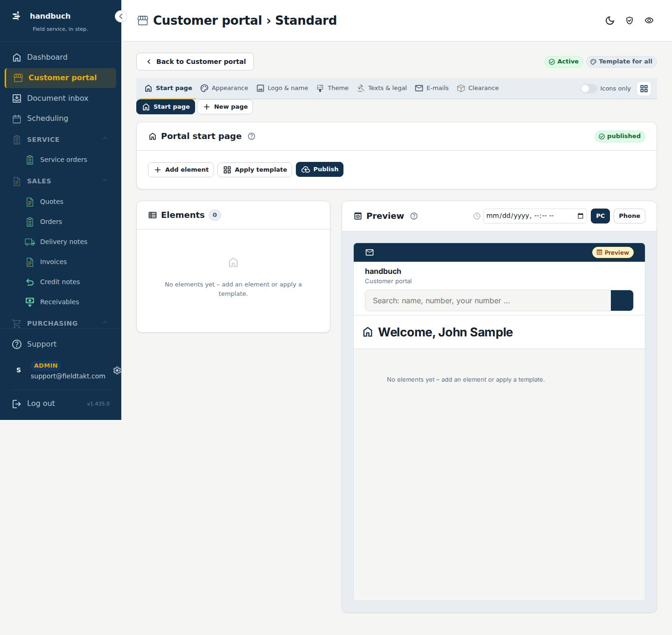Open the Clearance tab
Screen dimensions: 672x635
pyautogui.click(x=478, y=88)
